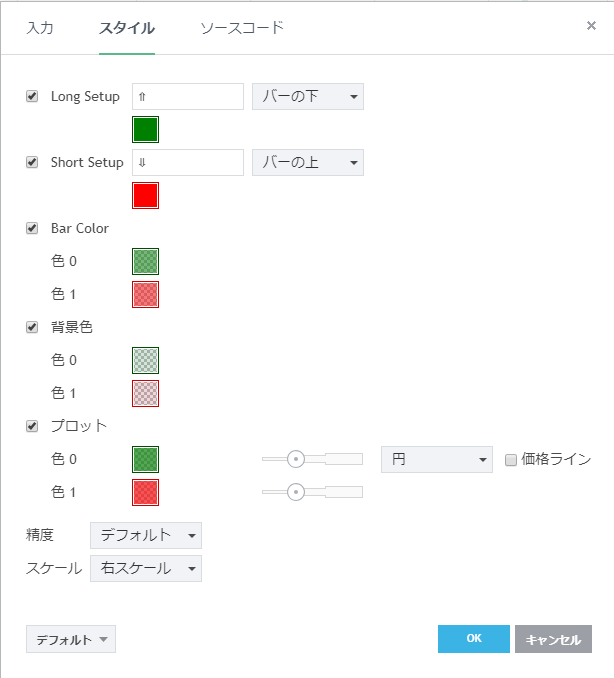Uncheck the Long Setup checkbox

click(32, 96)
